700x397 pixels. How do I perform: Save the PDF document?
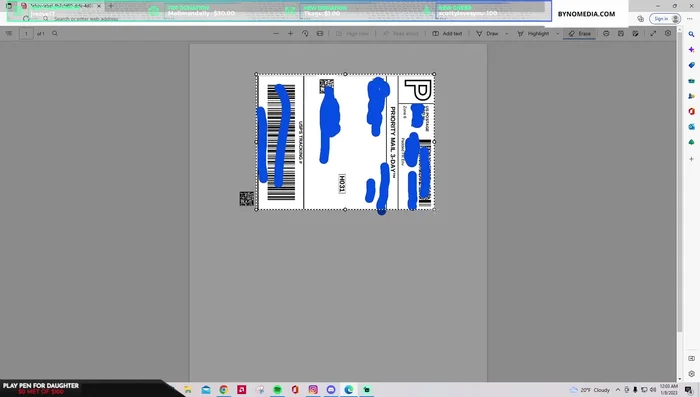pyautogui.click(x=621, y=33)
